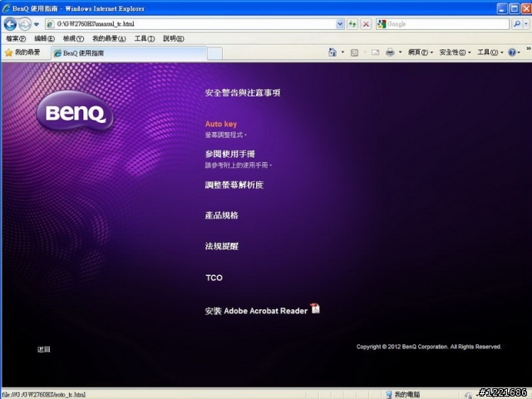Open 法規提醒 link
Screen dimensions: 532x399
point(222,246)
